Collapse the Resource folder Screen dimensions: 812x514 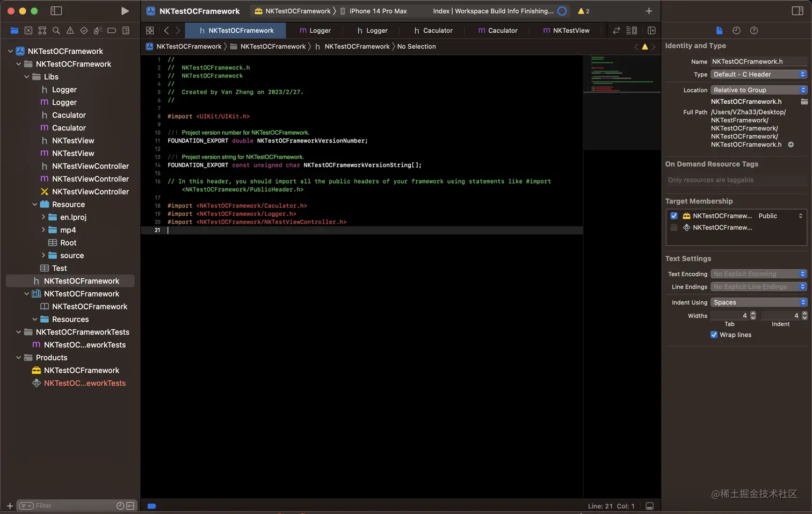click(35, 205)
